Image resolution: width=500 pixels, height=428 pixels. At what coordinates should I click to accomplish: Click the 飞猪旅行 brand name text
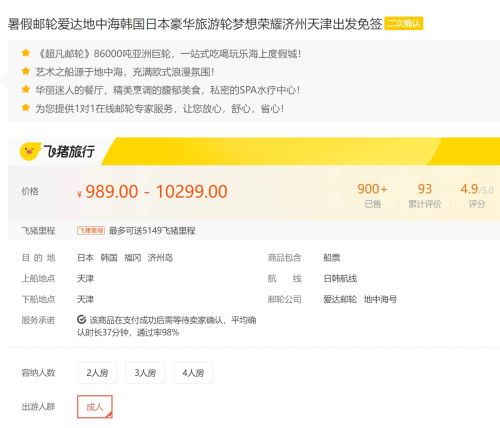coord(69,152)
